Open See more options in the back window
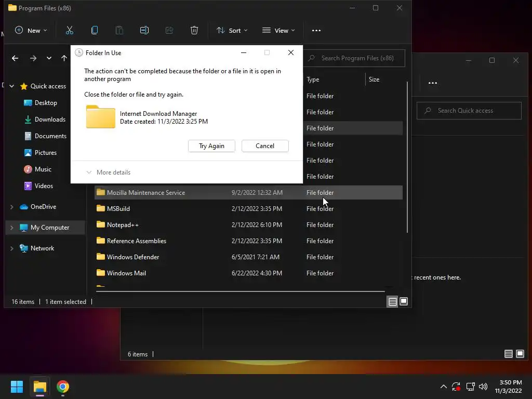 433,83
